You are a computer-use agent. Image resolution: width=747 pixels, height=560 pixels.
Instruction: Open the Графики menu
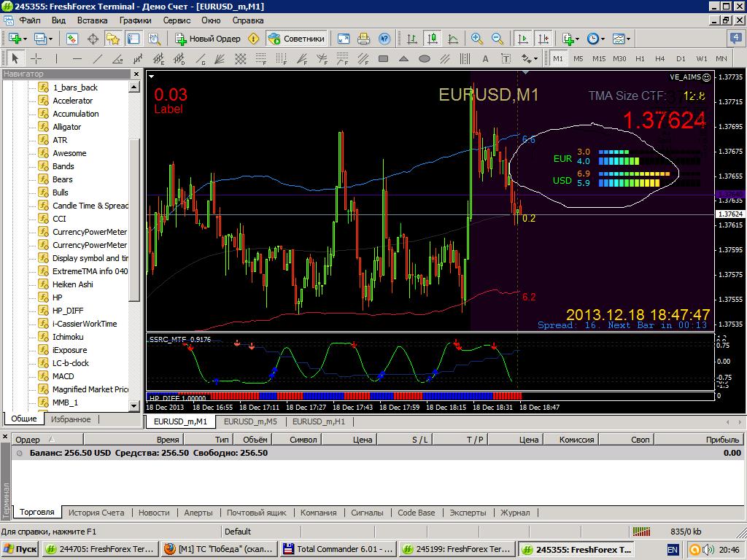tap(135, 20)
